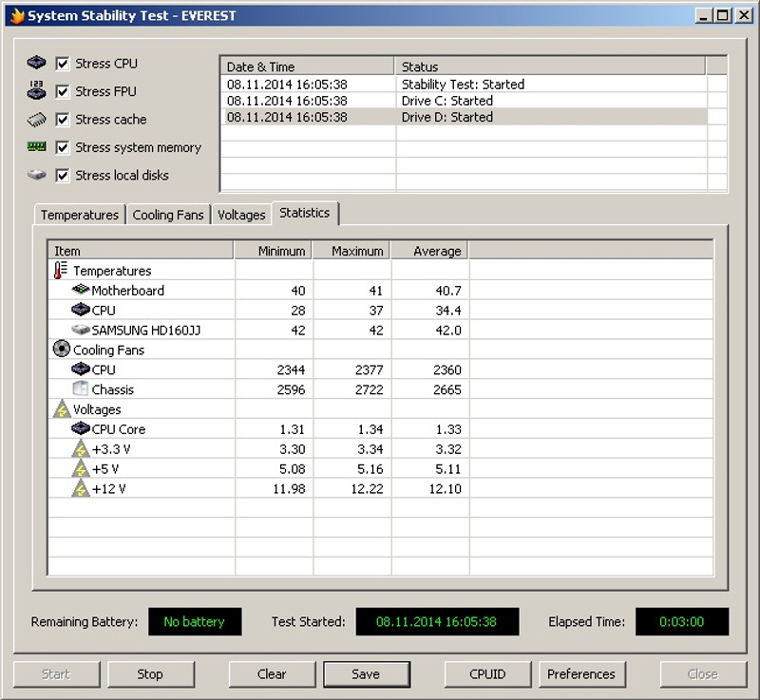This screenshot has width=760, height=700.
Task: Switch to the Temperatures tab
Action: tap(80, 215)
